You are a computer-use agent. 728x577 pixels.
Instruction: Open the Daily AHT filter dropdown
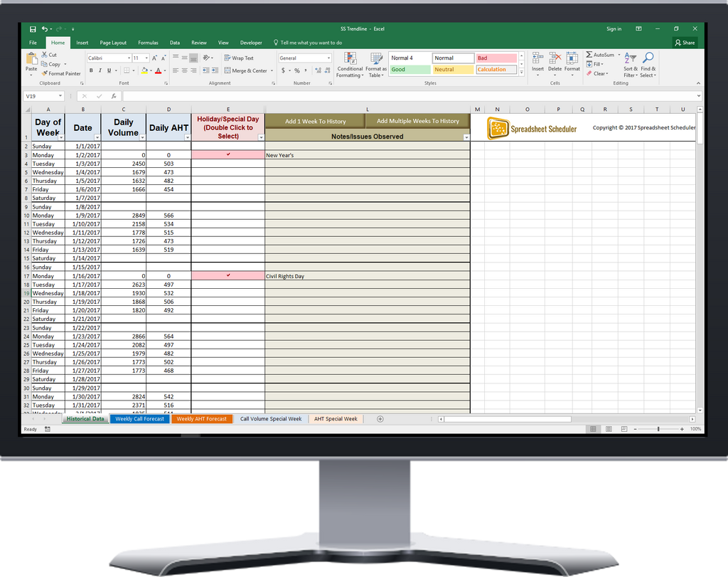[x=187, y=137]
